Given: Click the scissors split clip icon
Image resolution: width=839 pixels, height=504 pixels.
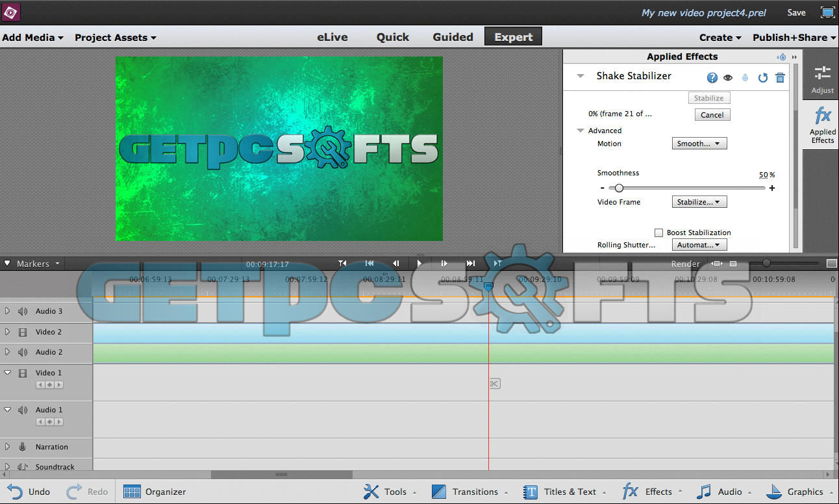Looking at the screenshot, I should [x=494, y=384].
